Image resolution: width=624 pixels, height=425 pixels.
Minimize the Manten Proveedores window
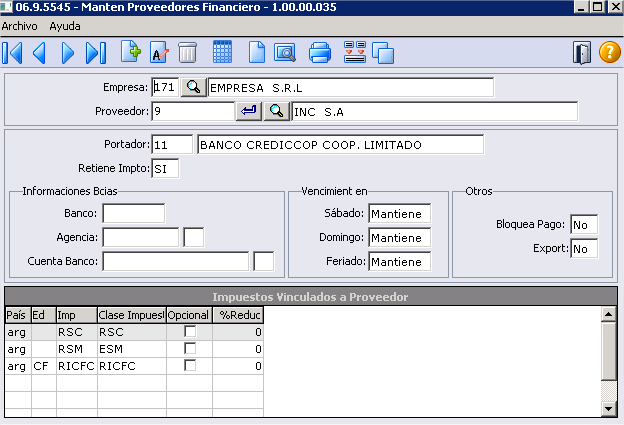[x=581, y=7]
